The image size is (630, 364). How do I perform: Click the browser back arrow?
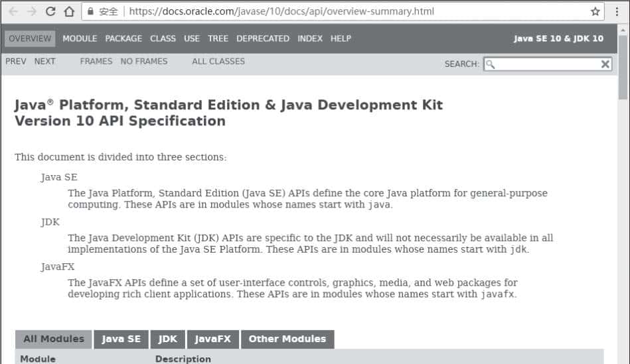(13, 11)
